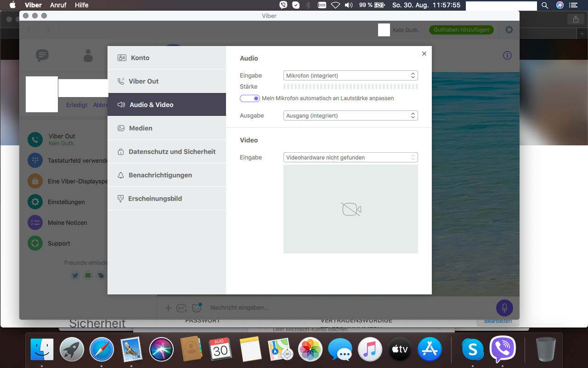Open the settings gear icon in Viber toolbar

pos(509,30)
